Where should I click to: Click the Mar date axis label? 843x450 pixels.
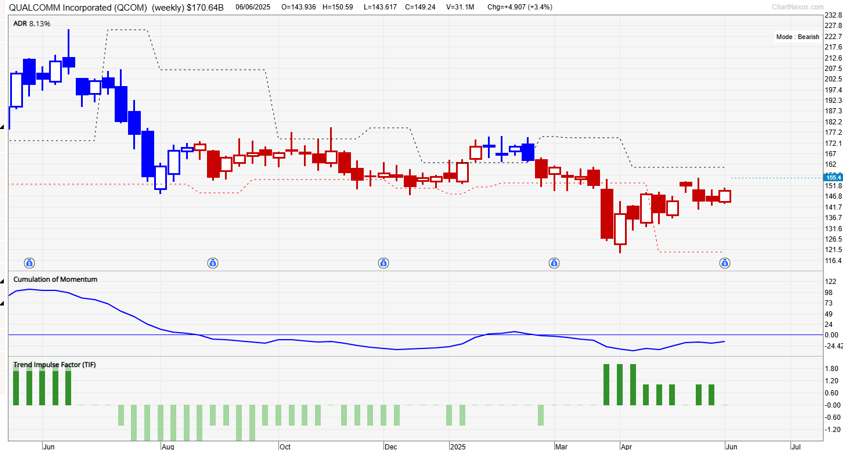point(561,446)
